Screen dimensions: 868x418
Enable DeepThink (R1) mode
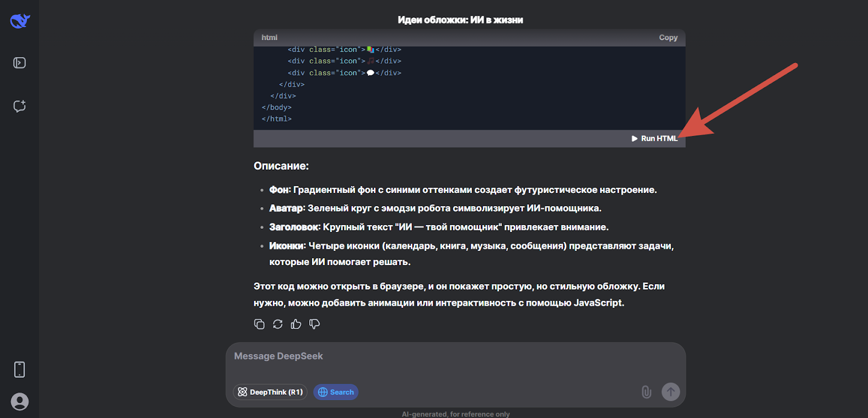(270, 392)
